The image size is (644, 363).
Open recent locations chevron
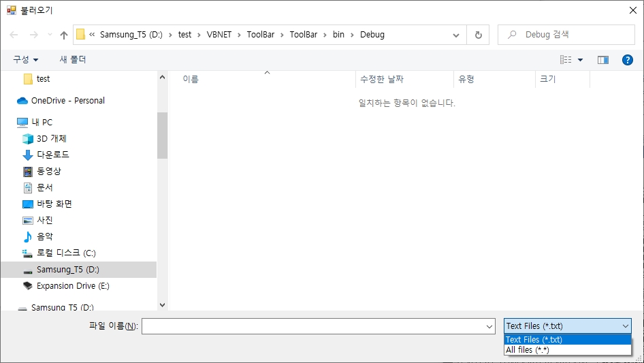coord(50,35)
